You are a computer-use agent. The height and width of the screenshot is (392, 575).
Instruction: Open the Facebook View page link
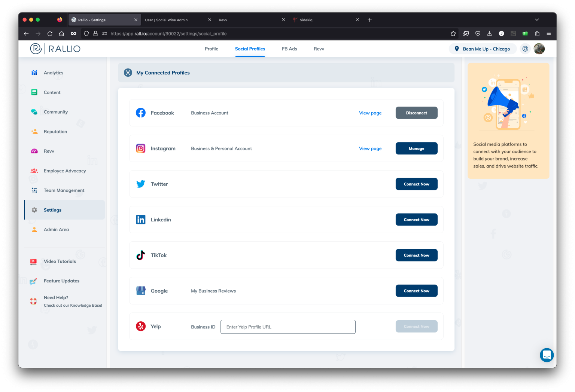click(370, 113)
